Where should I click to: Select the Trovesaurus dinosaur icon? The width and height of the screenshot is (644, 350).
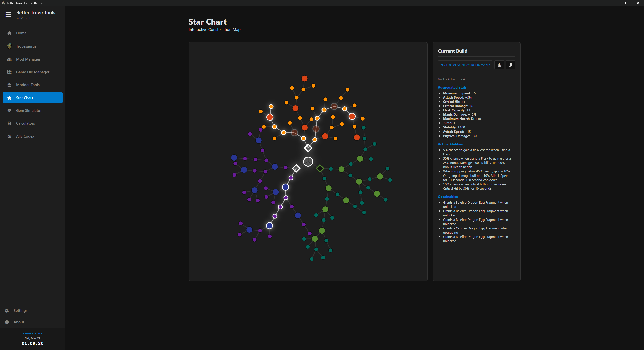(9, 46)
